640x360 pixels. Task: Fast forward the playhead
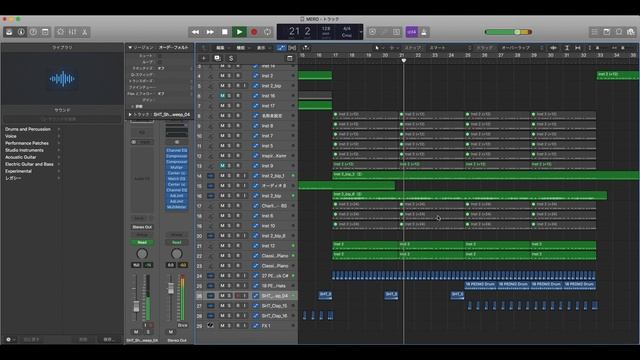[210, 32]
